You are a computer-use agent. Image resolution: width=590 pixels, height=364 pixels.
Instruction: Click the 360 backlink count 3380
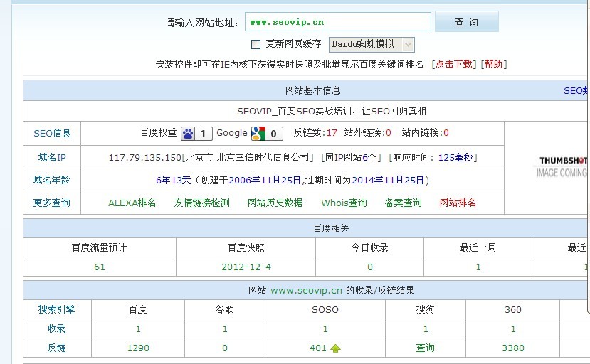pyautogui.click(x=512, y=348)
